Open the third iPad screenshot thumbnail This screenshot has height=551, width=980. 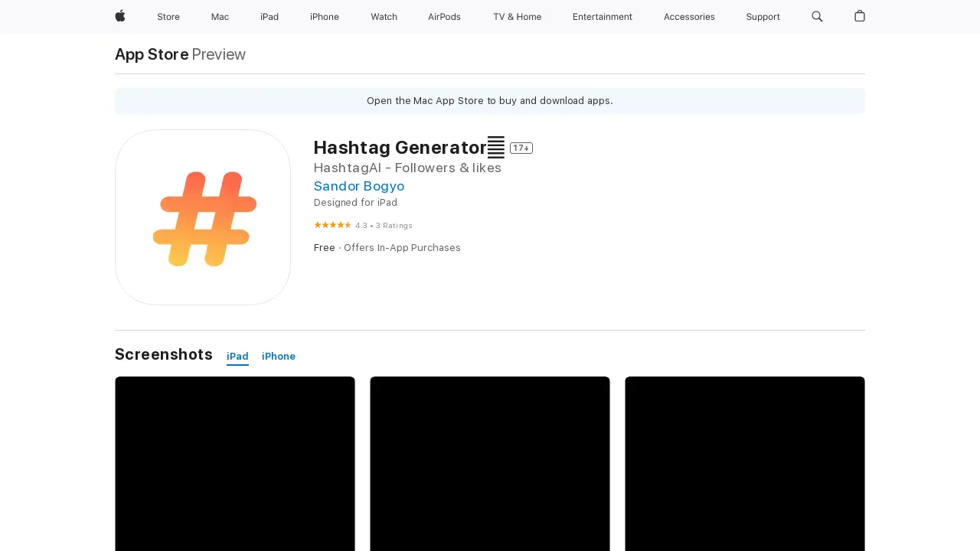click(745, 464)
